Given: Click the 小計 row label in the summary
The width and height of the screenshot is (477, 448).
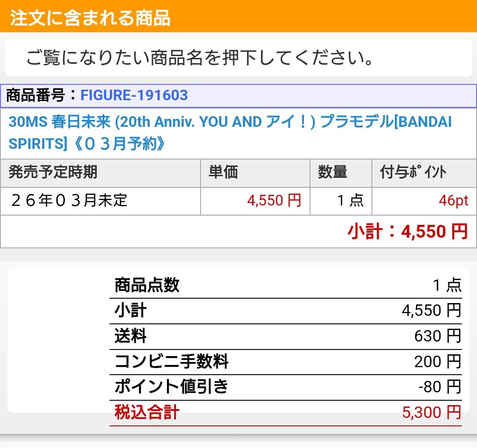Looking at the screenshot, I should point(130,311).
